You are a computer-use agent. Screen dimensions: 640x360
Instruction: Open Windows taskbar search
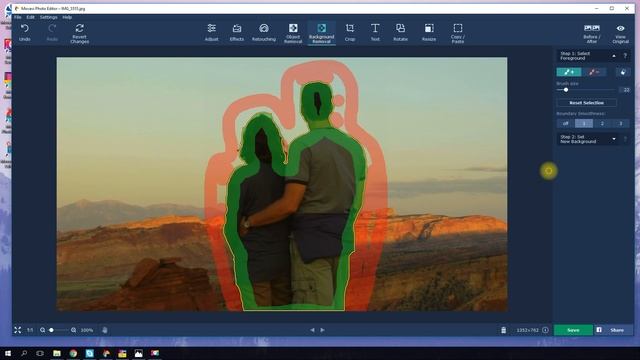[24, 353]
